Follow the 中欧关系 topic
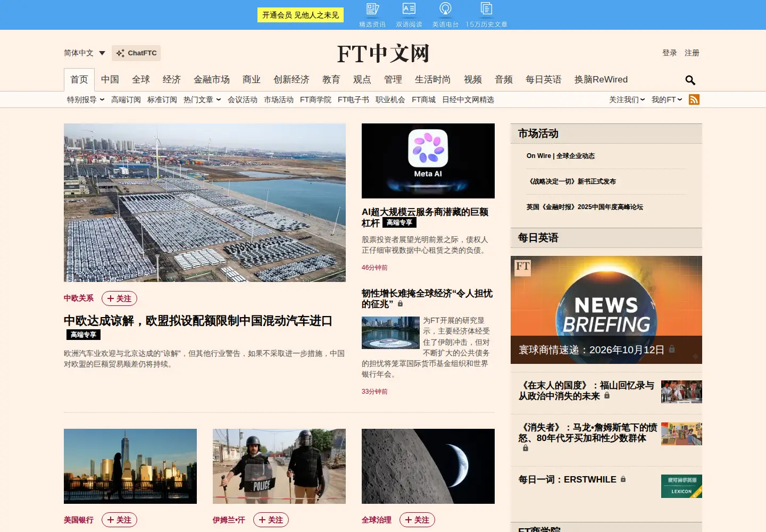The height and width of the screenshot is (532, 766). (119, 298)
